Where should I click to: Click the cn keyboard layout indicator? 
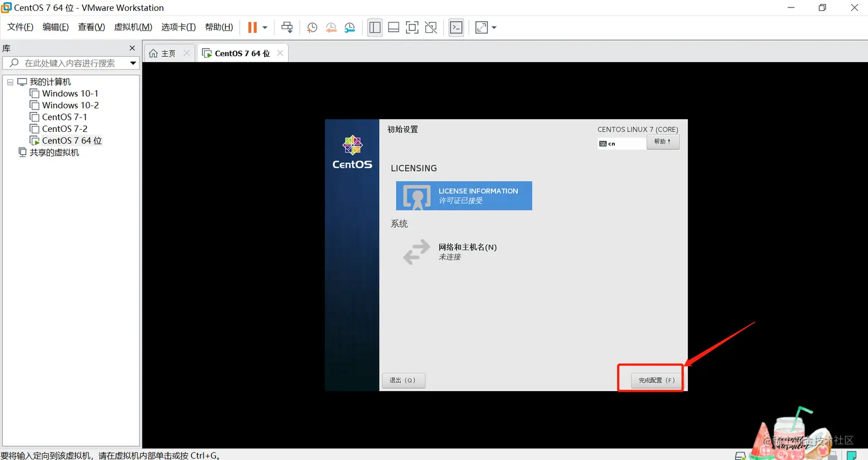click(621, 143)
